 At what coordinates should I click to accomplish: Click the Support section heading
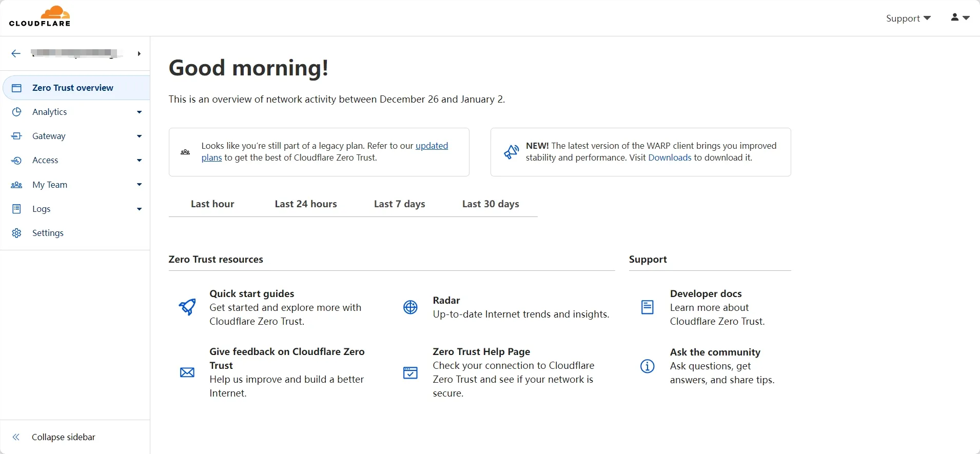[648, 259]
